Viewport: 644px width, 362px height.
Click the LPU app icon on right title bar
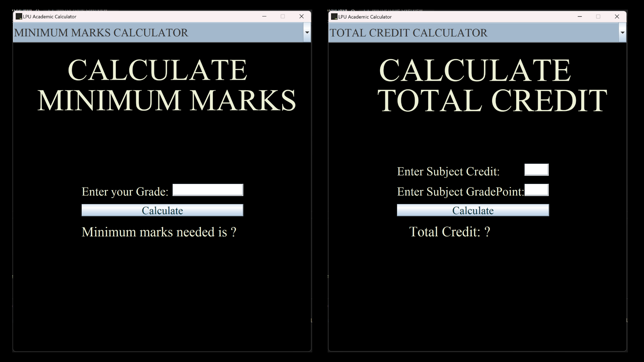pyautogui.click(x=334, y=16)
